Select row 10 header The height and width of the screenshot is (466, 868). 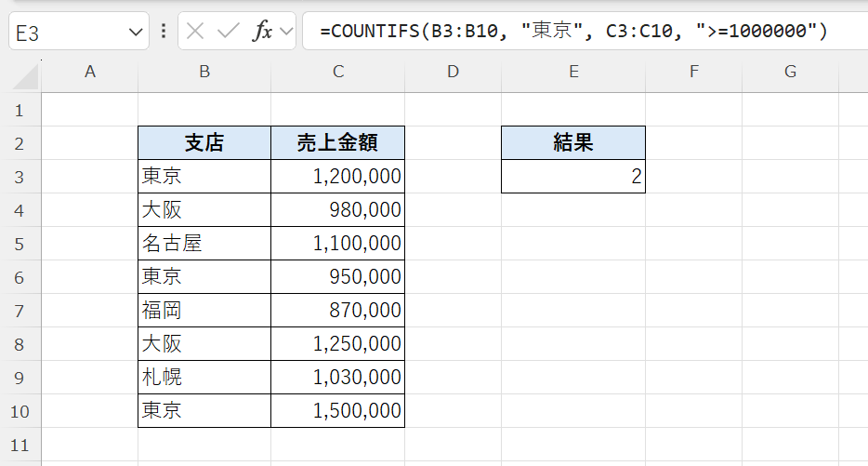20,411
